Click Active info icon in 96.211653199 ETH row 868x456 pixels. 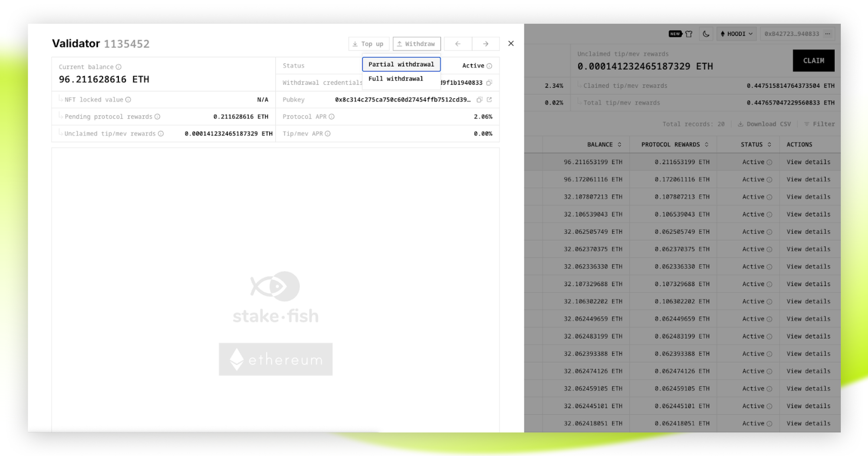coord(769,162)
